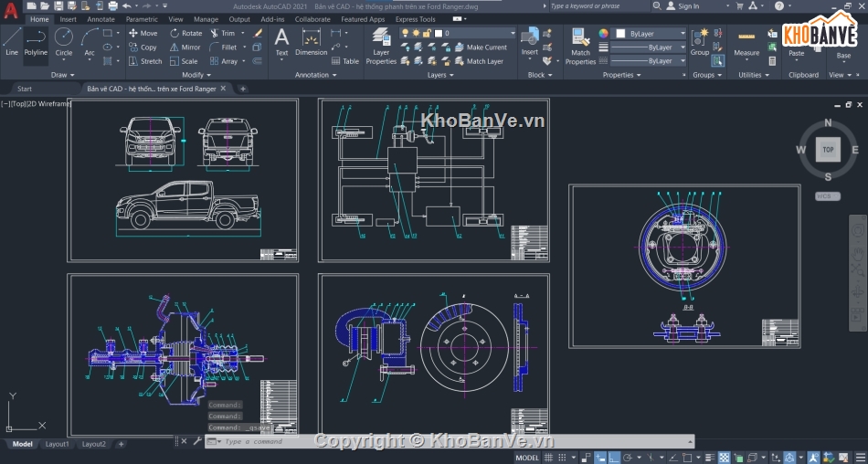Viewport: 868px width, 464px height.
Task: Switch to the Insert ribbon tab
Action: pos(69,19)
